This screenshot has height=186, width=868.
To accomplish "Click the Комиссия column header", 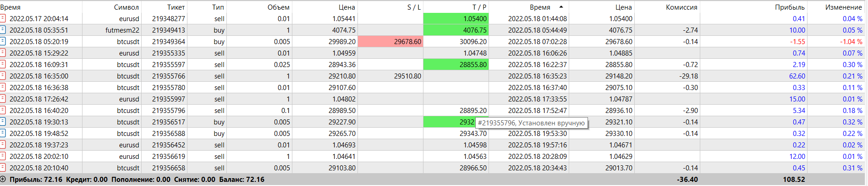I will 681,7.
